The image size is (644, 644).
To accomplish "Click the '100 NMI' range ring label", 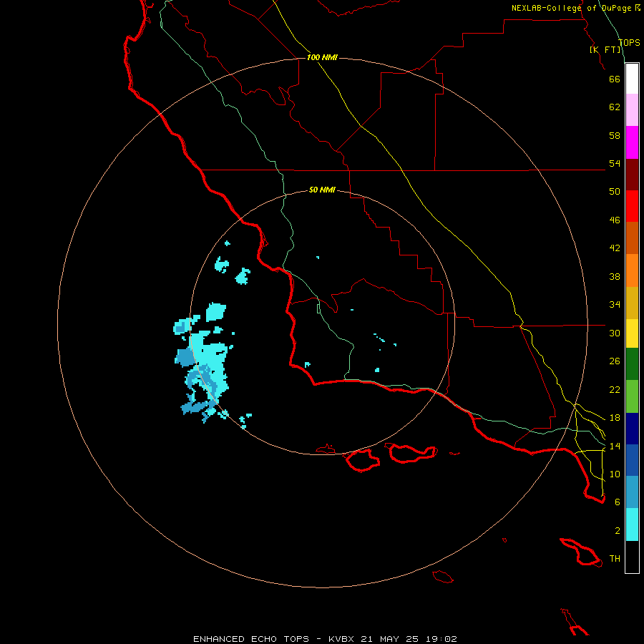I will coord(322,57).
